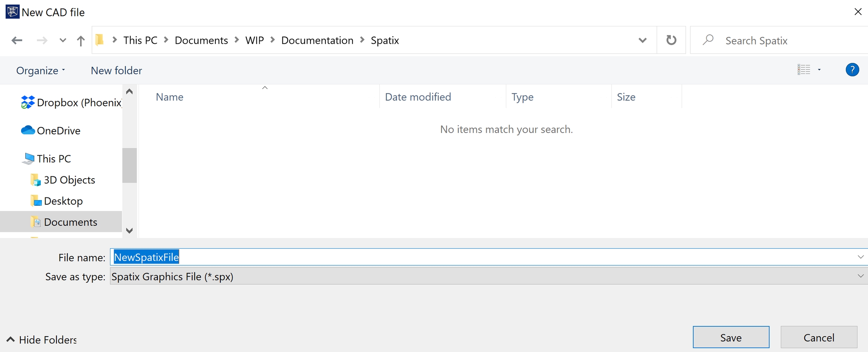This screenshot has width=868, height=352.
Task: Select Desktop in the folder tree
Action: [63, 201]
